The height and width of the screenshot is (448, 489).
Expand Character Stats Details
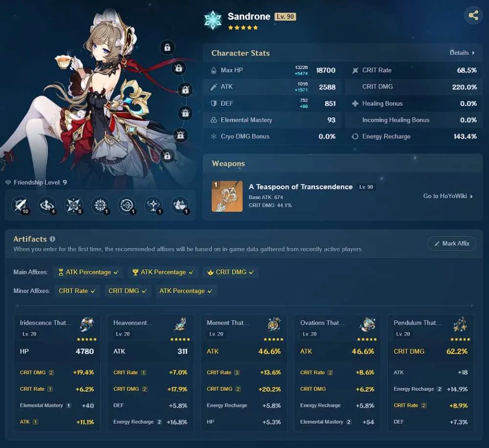pos(462,53)
